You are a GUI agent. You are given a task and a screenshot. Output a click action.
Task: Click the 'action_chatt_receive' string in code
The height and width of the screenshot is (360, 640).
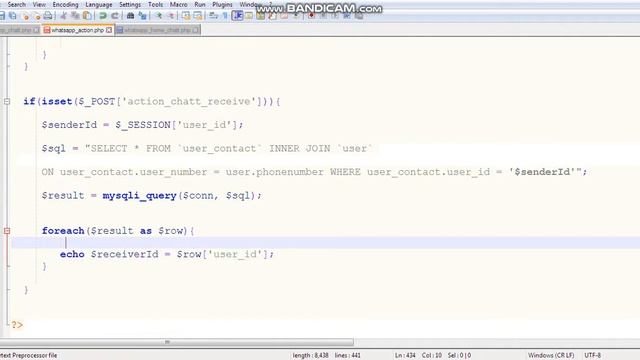[x=189, y=101]
